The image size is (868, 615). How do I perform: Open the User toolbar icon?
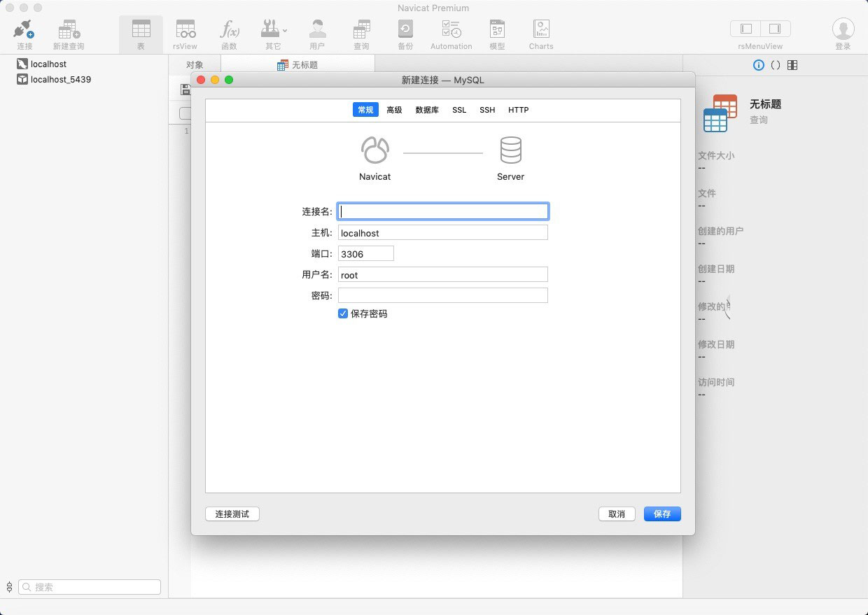317,29
